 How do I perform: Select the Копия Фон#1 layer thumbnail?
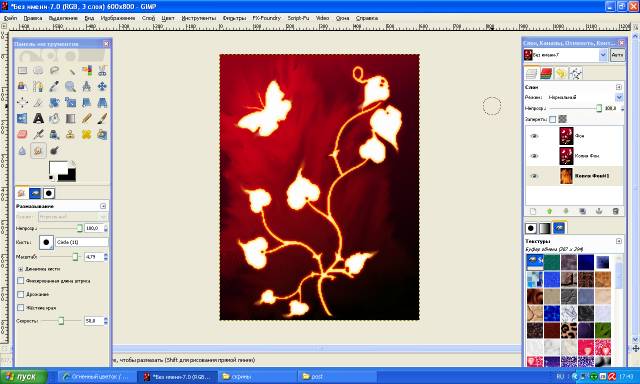[566, 176]
